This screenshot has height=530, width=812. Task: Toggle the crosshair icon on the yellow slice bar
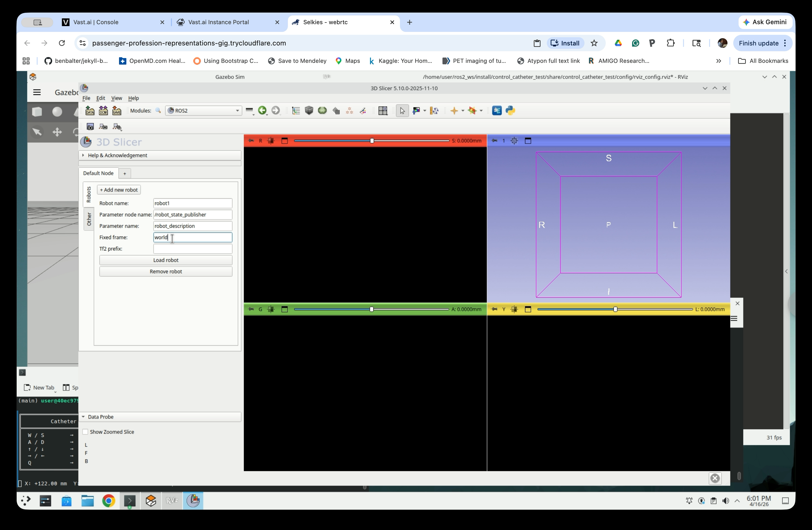pos(514,309)
